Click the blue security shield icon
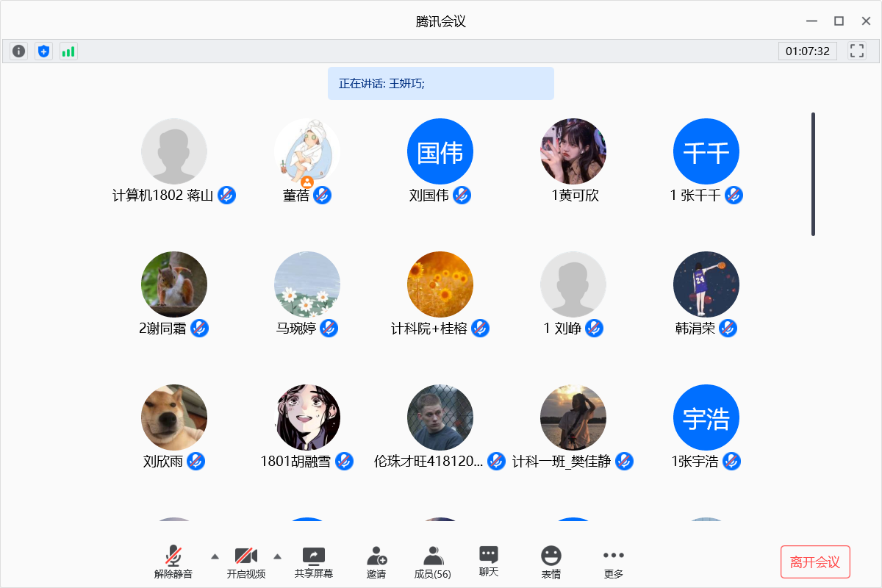The width and height of the screenshot is (882, 588). (44, 51)
